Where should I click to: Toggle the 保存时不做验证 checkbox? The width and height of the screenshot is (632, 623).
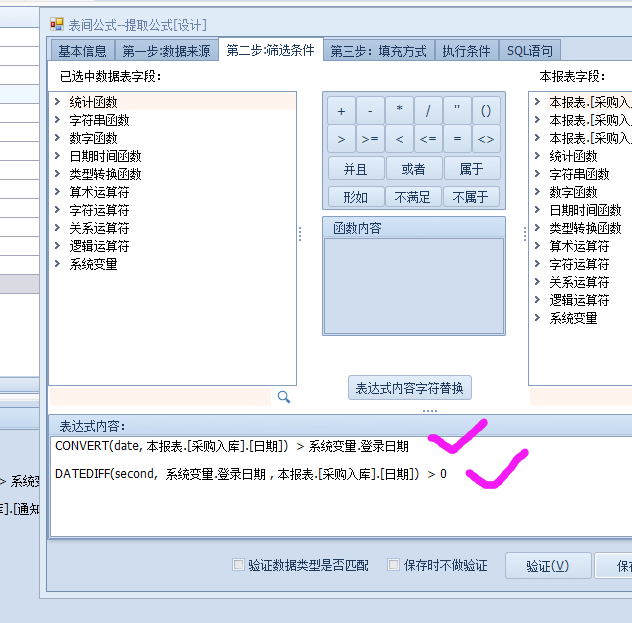pos(394,565)
